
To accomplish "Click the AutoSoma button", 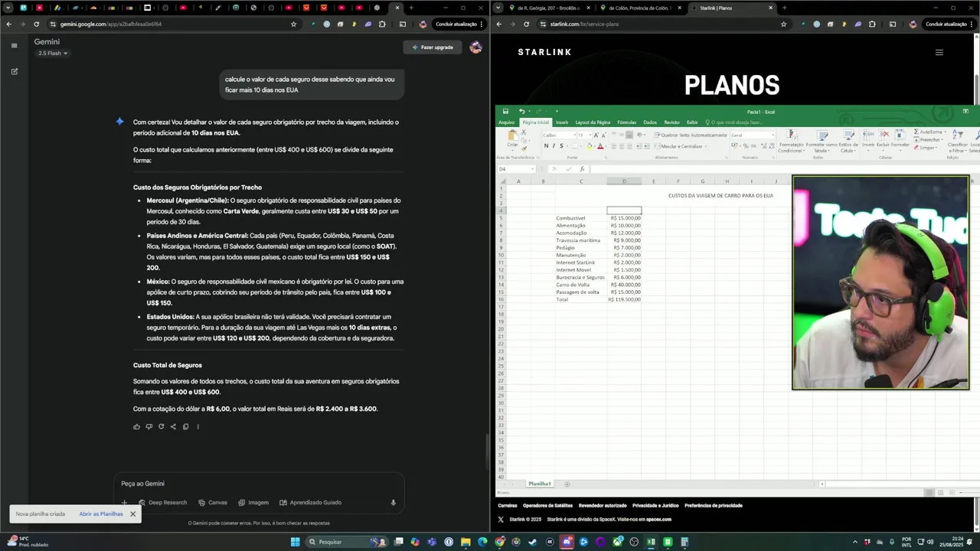I will pyautogui.click(x=929, y=132).
